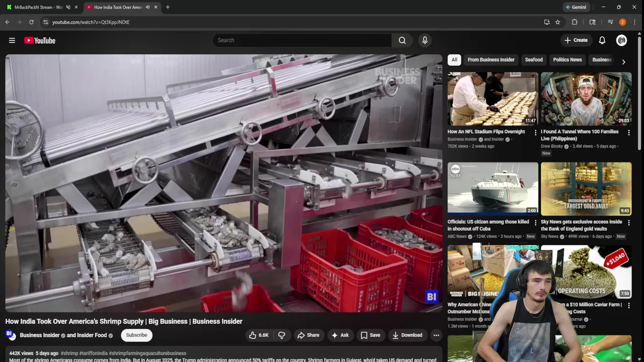Open Sky News gold vaults video title
Screen dimensions: 644x362
[x=582, y=225]
